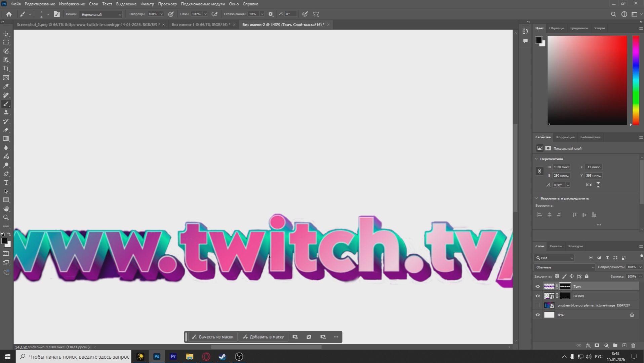Select the Rectangular Marquee tool

(x=6, y=42)
